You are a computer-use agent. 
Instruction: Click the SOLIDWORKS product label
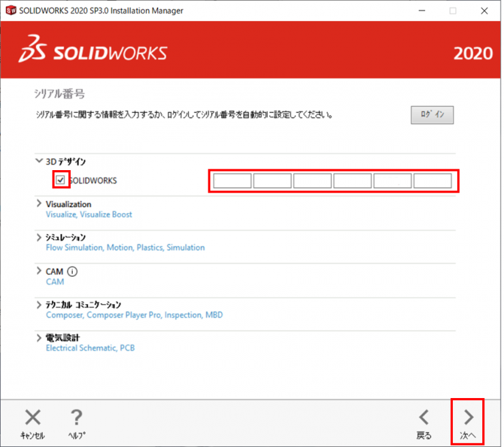click(x=93, y=181)
